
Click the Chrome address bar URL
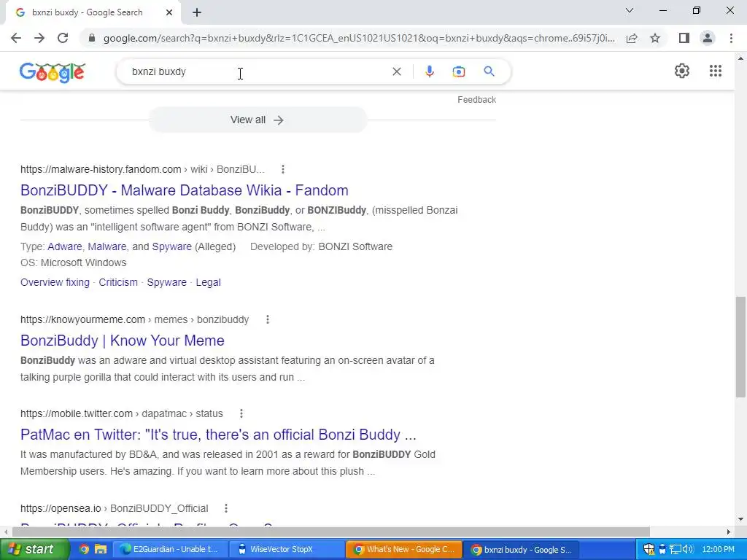tap(359, 38)
